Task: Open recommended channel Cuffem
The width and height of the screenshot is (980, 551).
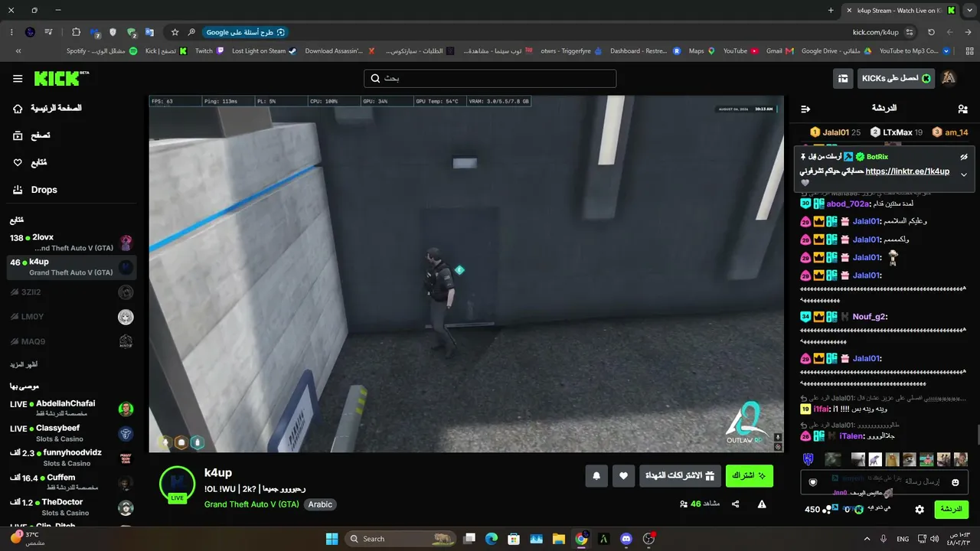Action: pyautogui.click(x=72, y=482)
